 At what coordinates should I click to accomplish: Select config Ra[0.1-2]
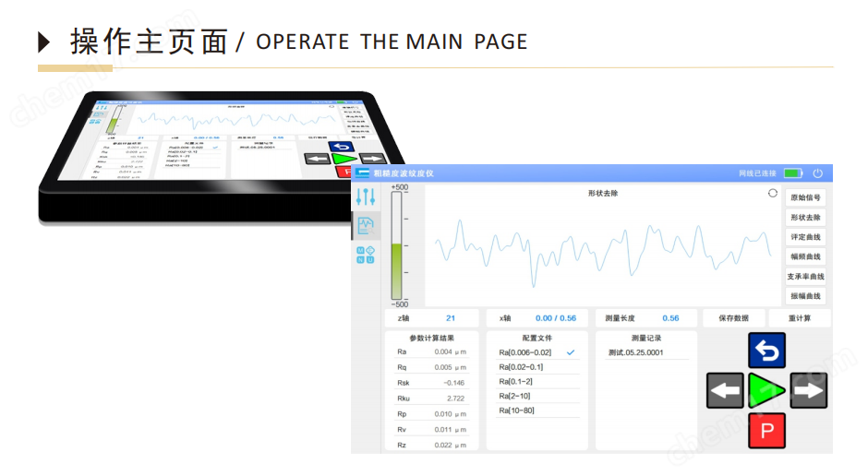(x=537, y=382)
